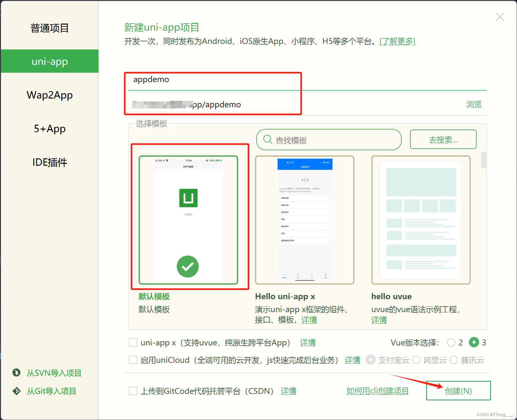Open the 了解更多 link
This screenshot has width=517, height=420.
coord(397,41)
